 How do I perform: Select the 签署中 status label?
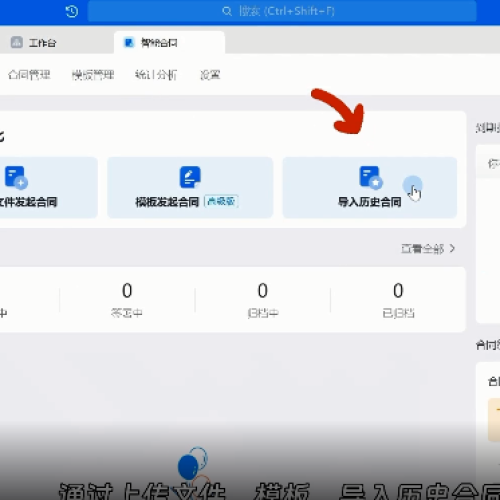point(127,313)
